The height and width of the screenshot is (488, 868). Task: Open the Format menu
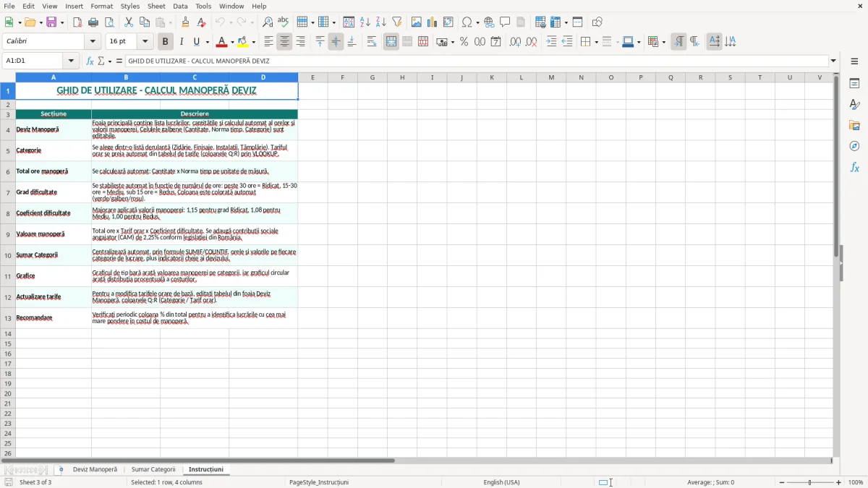click(102, 6)
